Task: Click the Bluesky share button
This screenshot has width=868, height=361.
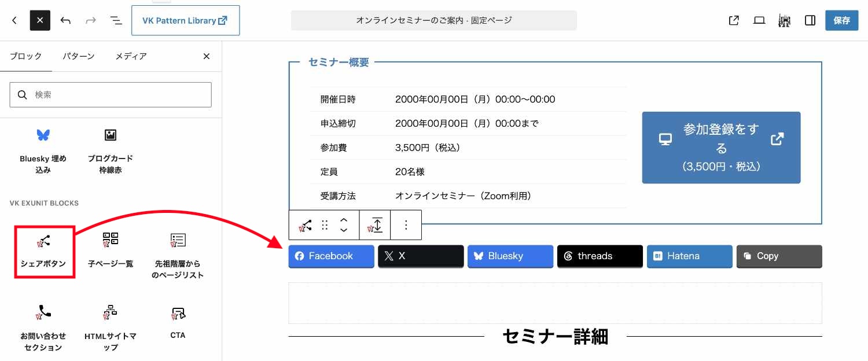Action: [510, 256]
